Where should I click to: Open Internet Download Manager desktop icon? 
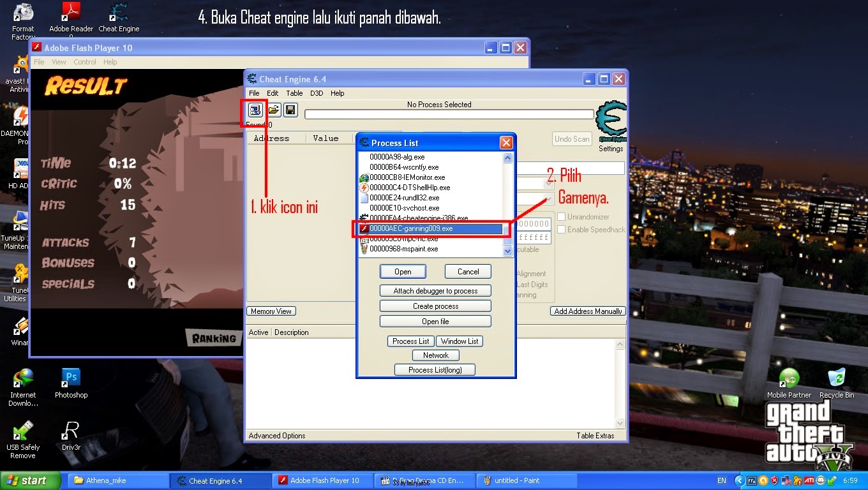coord(23,387)
